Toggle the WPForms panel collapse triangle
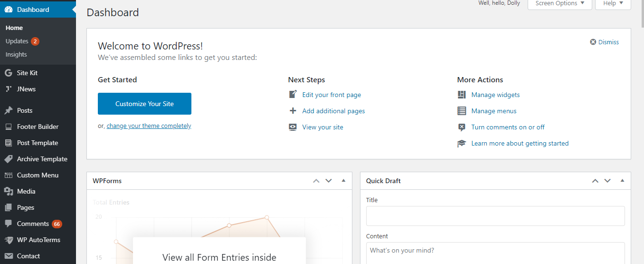 click(343, 181)
